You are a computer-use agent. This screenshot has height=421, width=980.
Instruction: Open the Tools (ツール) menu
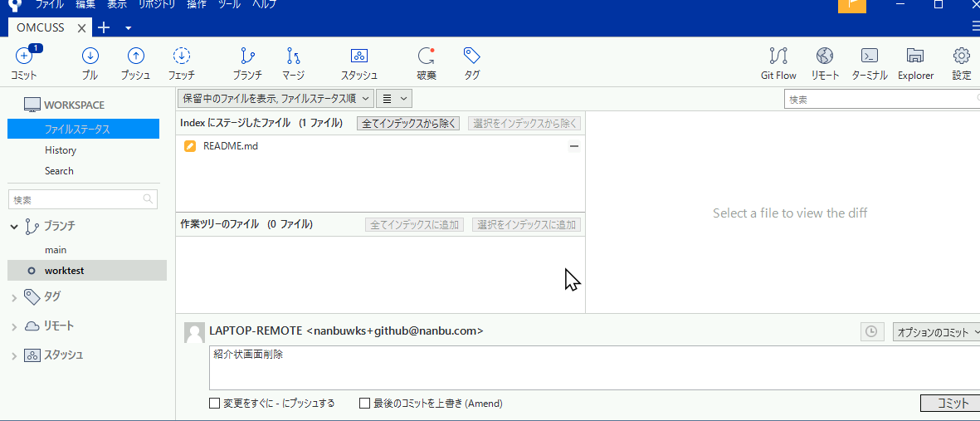click(230, 4)
